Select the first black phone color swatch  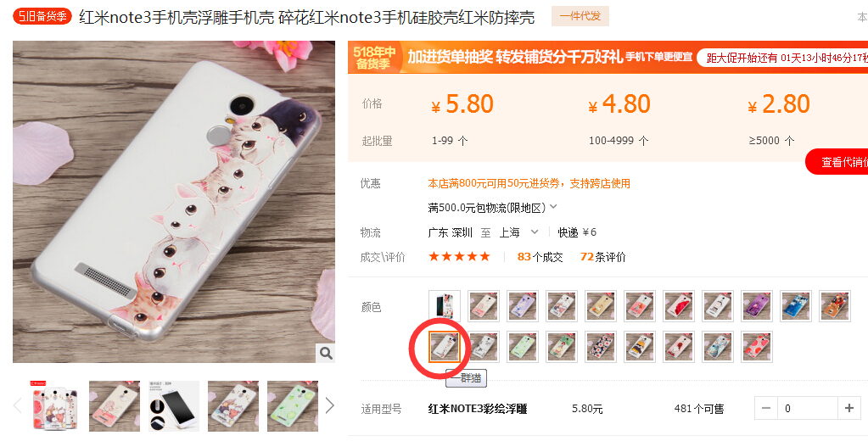[445, 306]
